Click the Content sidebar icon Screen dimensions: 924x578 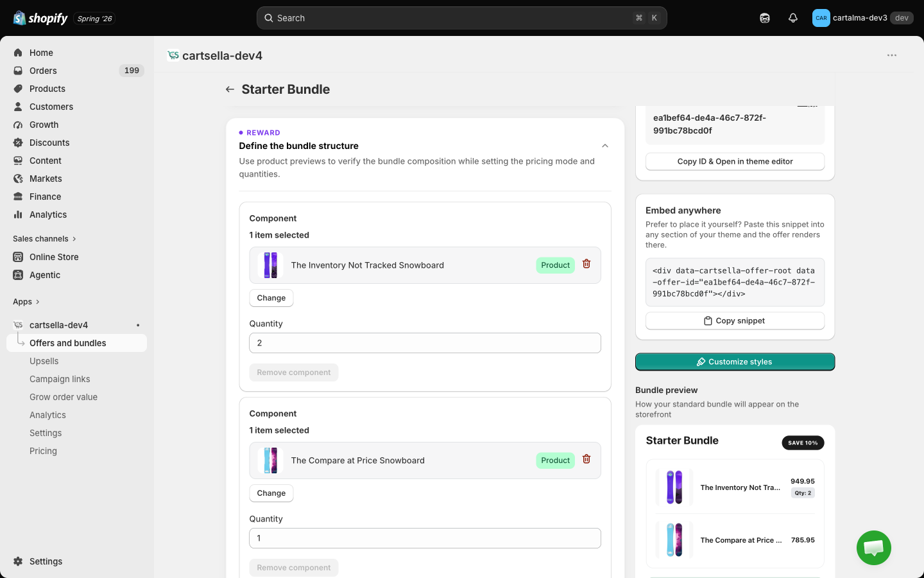pyautogui.click(x=18, y=161)
